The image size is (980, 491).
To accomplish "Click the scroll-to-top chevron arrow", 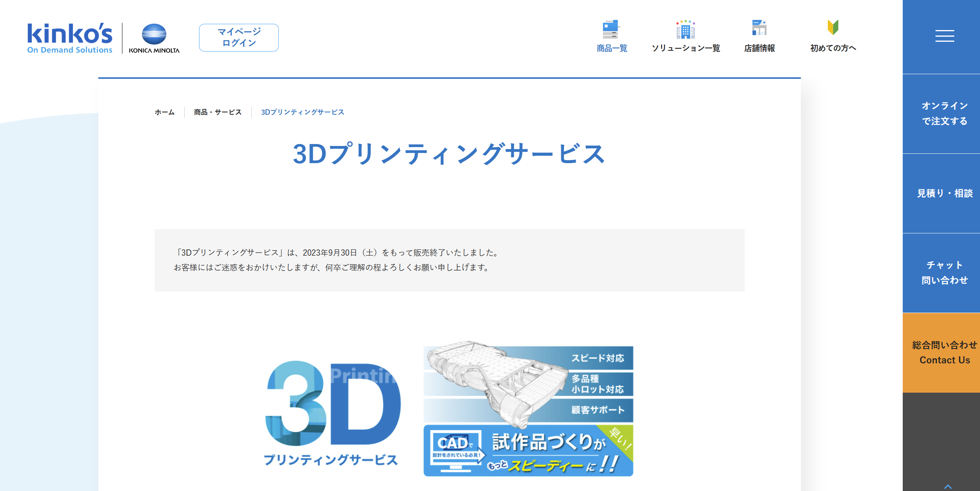I will [948, 486].
